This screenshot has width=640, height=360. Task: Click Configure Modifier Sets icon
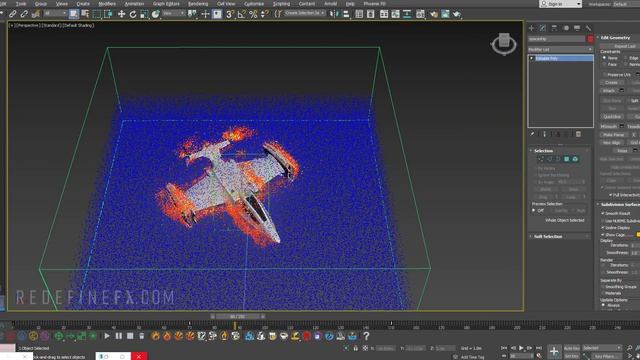click(578, 134)
